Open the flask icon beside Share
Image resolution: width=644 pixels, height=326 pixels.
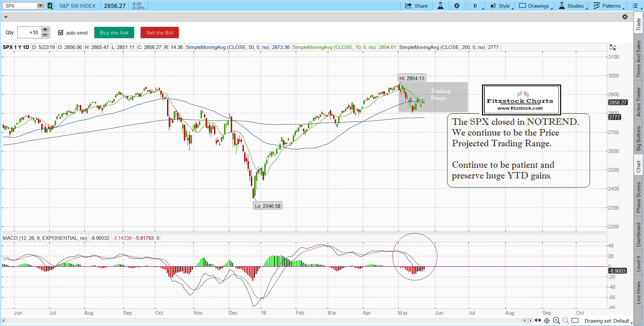click(x=440, y=6)
